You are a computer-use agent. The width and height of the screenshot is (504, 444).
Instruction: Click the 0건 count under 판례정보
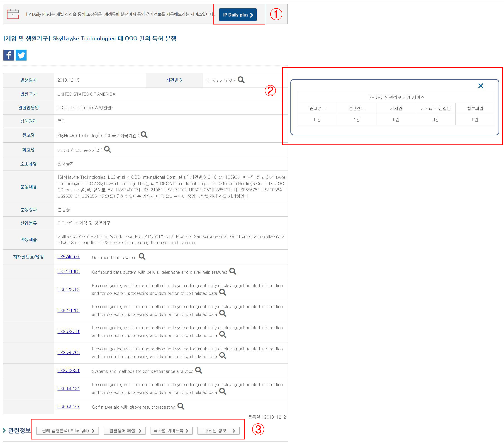317,120
